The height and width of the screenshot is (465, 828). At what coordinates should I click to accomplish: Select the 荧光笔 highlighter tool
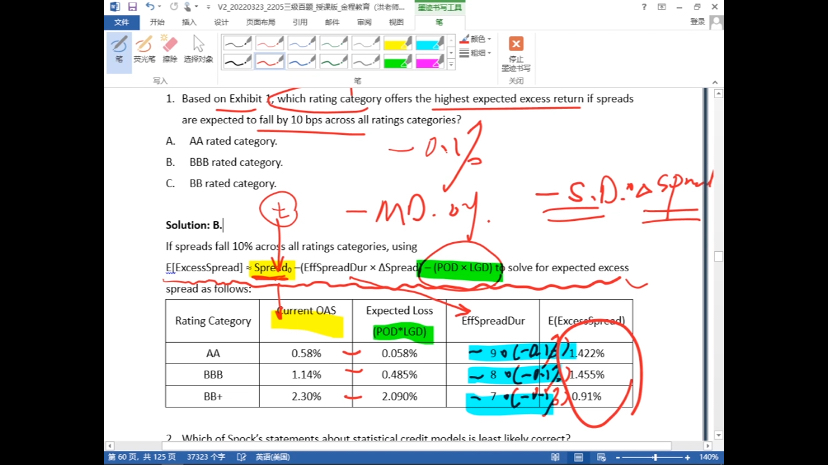[144, 48]
